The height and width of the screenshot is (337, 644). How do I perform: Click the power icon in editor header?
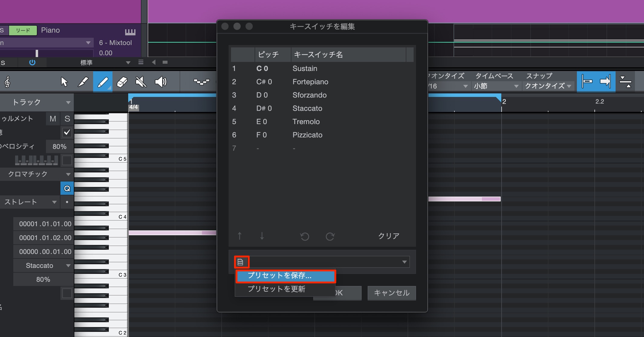[x=32, y=63]
